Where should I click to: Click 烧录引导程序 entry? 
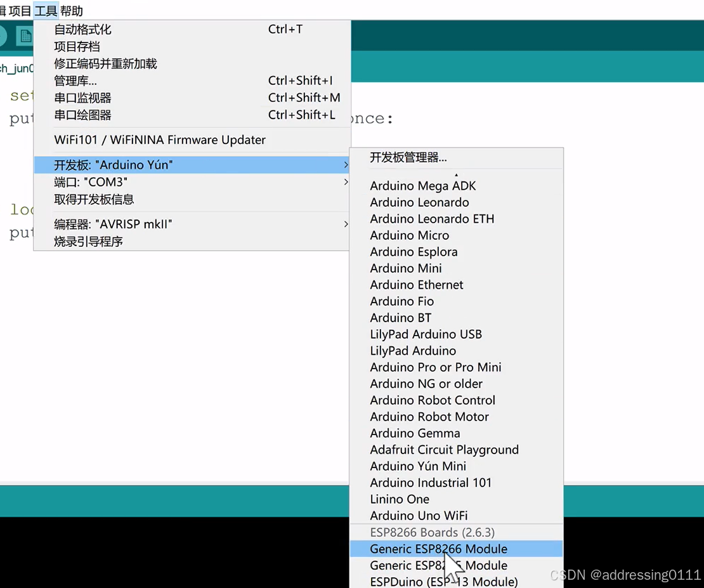192,242
